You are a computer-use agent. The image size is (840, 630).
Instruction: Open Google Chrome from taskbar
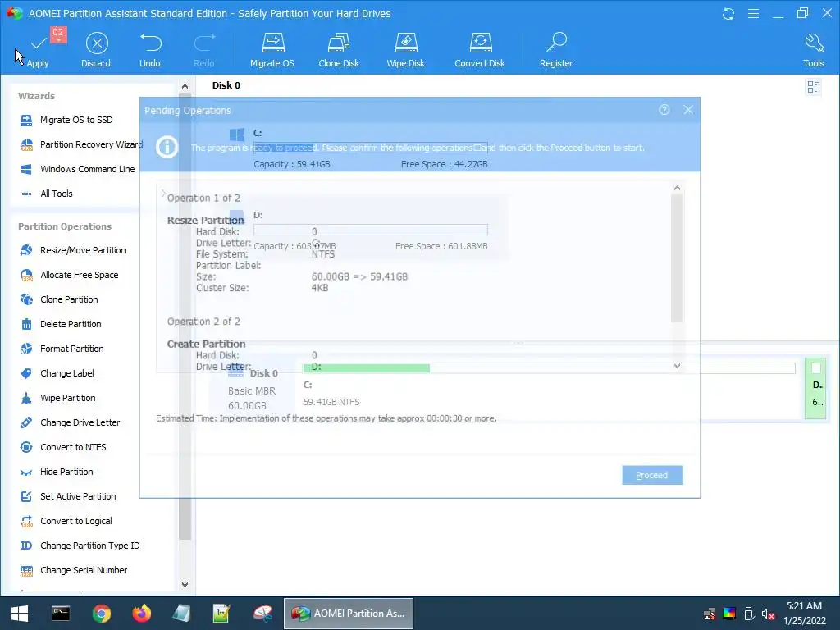tap(101, 614)
